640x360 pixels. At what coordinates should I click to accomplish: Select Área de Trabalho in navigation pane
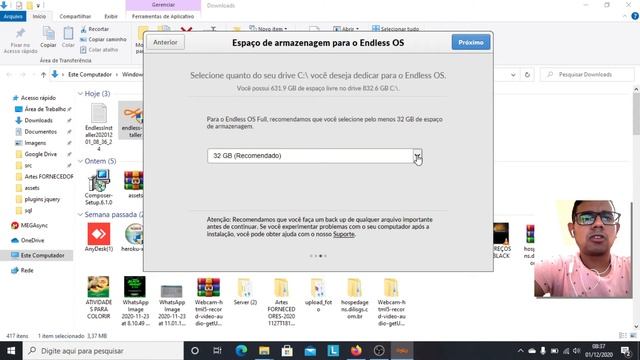(x=45, y=109)
